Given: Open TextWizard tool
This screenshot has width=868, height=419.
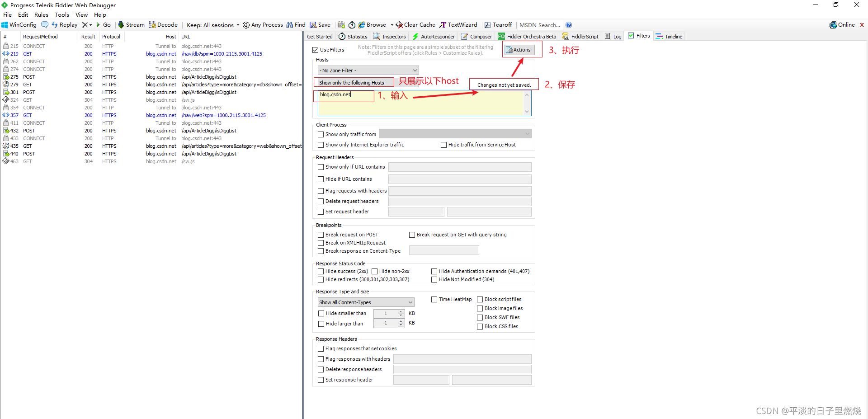Looking at the screenshot, I should [x=458, y=25].
